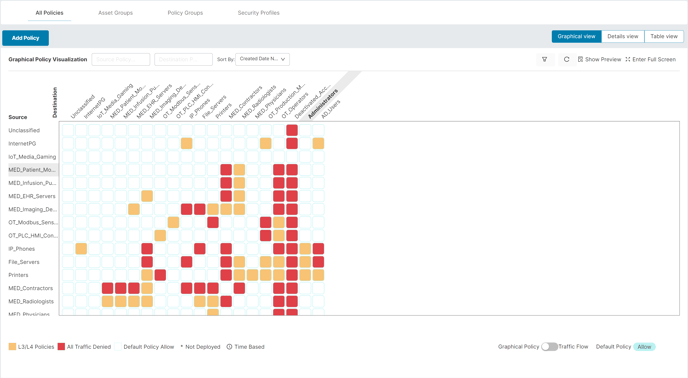Select empty cell IoT_Media_Gaming to Unclassified
Viewport: 688px width, 378px height.
coord(68,157)
